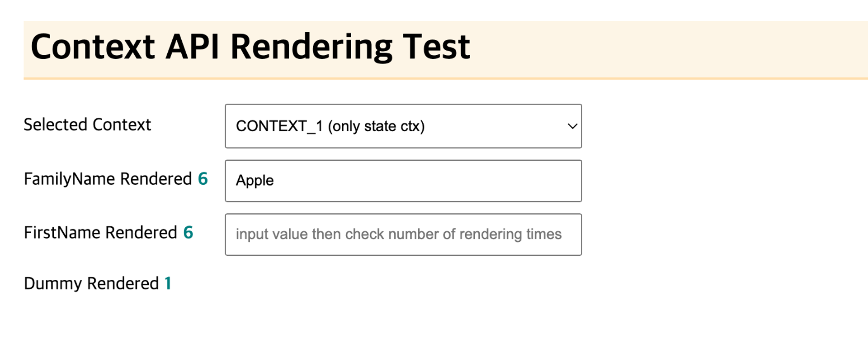Open the Selected Context dropdown
The width and height of the screenshot is (868, 340).
click(x=403, y=126)
